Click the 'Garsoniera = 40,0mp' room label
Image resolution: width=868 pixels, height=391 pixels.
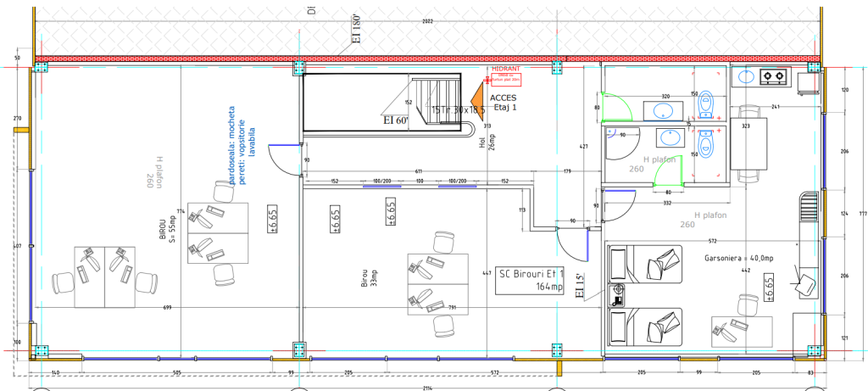point(734,257)
